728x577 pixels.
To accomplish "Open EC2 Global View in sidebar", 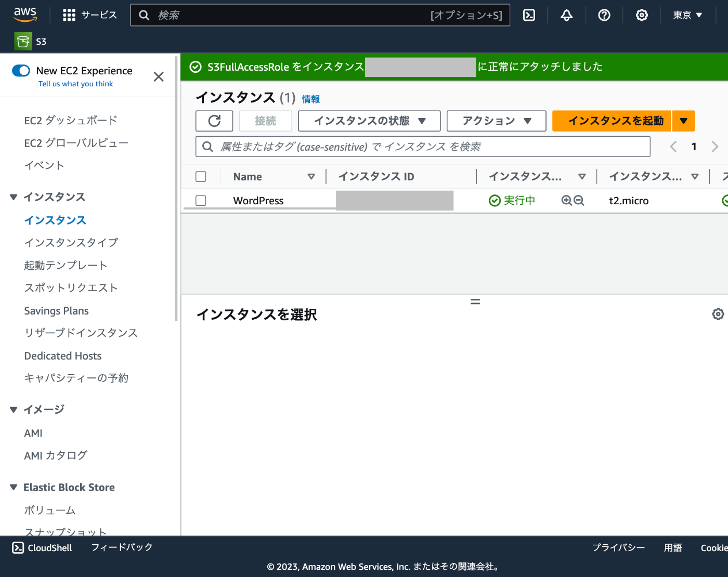I will 76,143.
